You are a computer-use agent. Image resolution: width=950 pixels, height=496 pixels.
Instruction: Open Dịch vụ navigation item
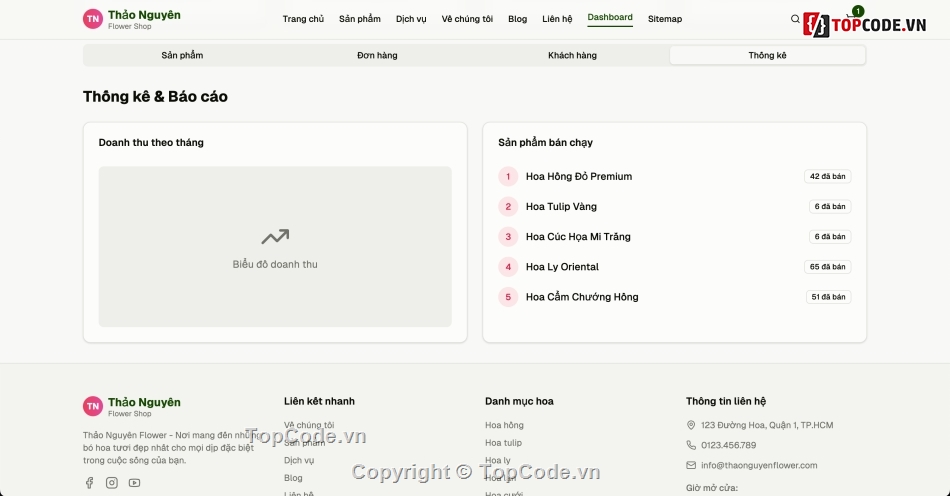pyautogui.click(x=411, y=19)
